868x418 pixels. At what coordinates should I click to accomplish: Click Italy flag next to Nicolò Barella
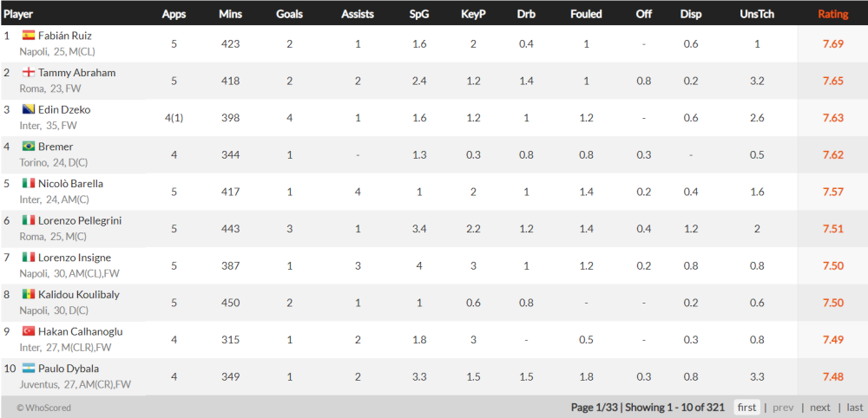[29, 184]
